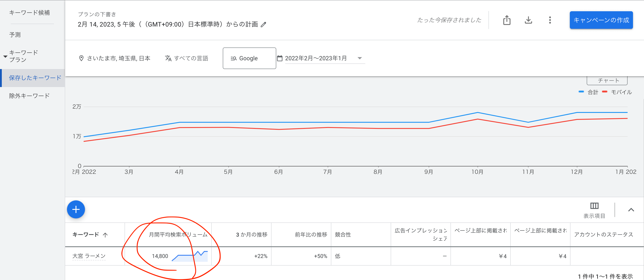
Task: Click the download plan icon
Action: click(x=528, y=20)
